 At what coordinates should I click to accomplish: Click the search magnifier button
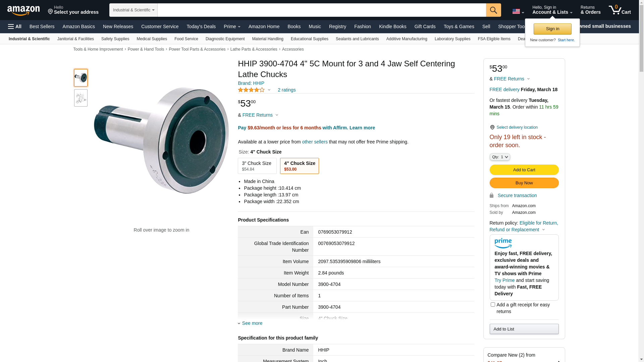pyautogui.click(x=493, y=10)
